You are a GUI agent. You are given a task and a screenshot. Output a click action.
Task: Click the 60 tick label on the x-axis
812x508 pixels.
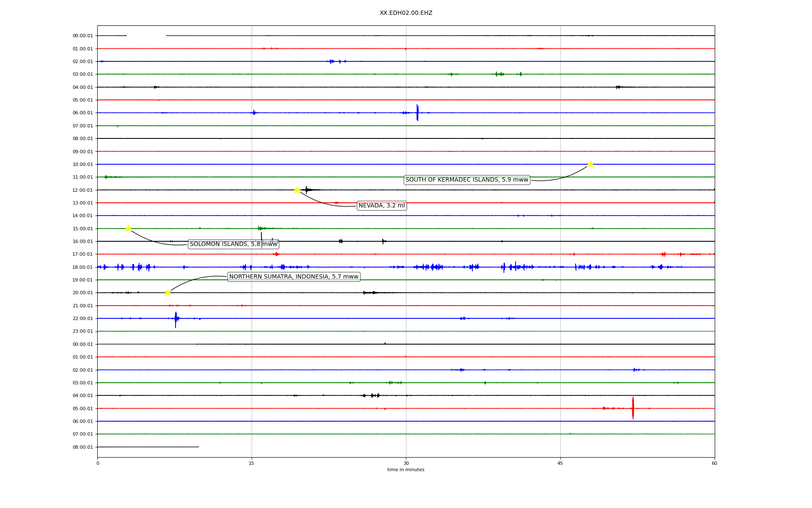[714, 463]
